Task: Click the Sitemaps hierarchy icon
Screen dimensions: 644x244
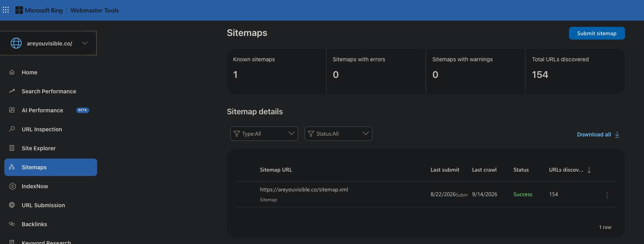Action: coord(12,167)
